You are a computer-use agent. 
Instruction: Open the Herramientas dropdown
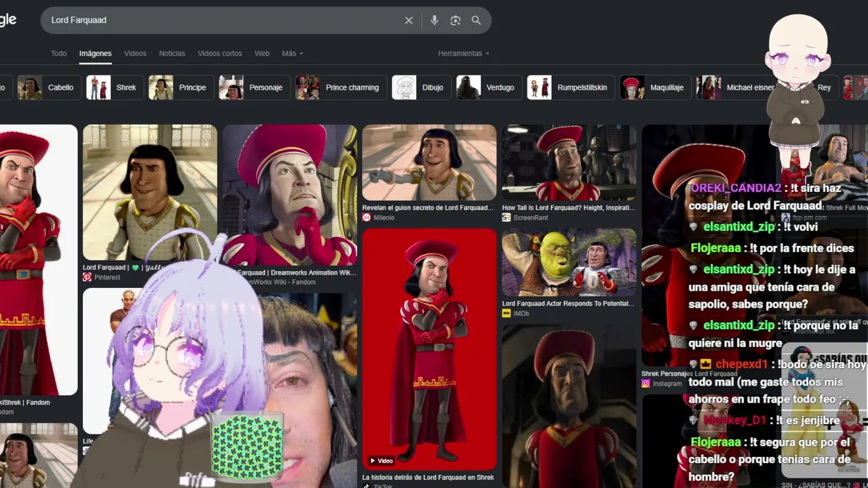[463, 54]
